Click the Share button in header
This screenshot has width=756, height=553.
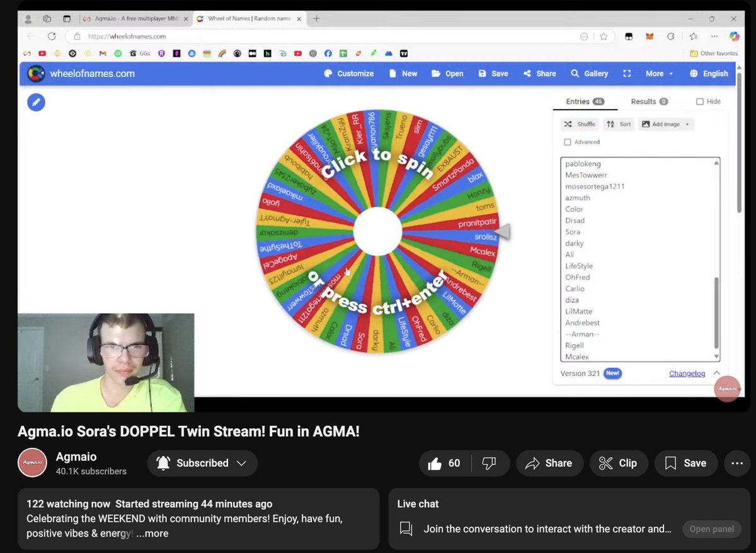[x=540, y=74]
